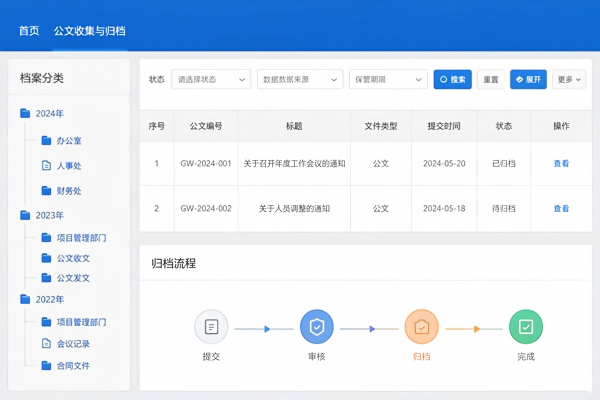The image size is (600, 400).
Task: Select the 2022年 tree label
Action: click(50, 299)
